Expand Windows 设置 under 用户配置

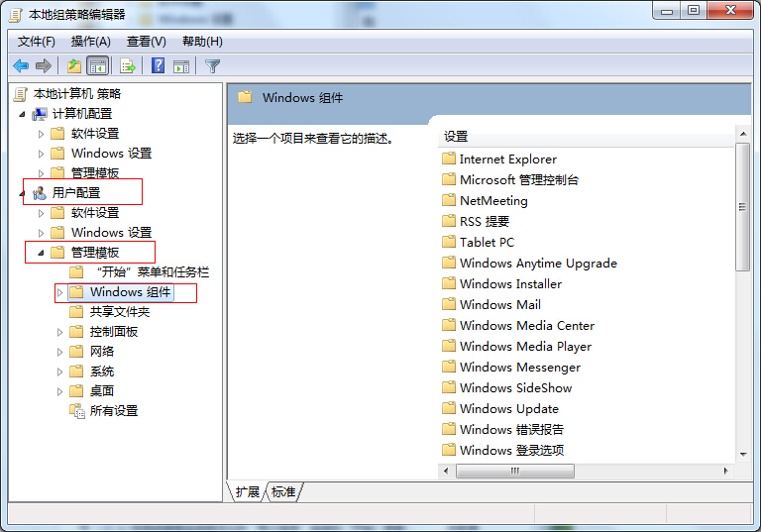click(x=42, y=233)
